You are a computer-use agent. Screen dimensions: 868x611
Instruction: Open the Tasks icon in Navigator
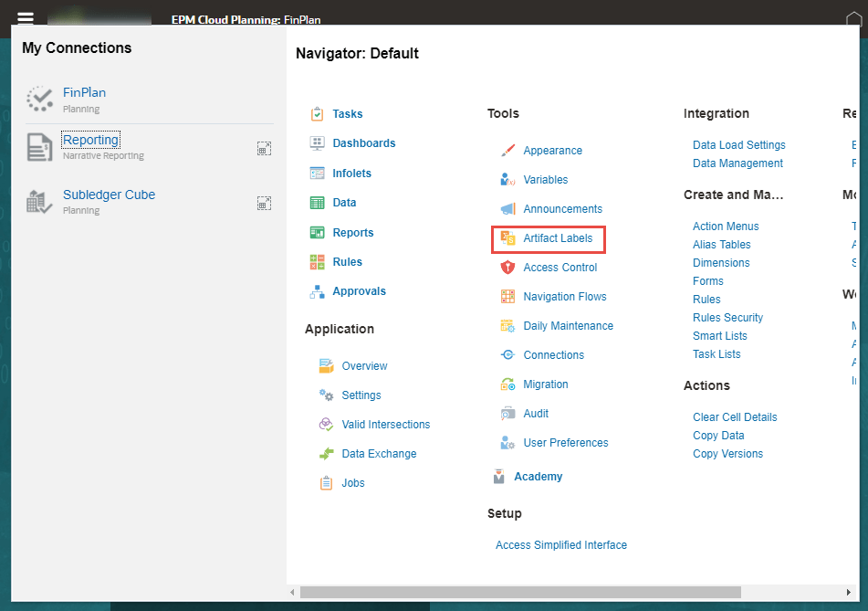(317, 114)
